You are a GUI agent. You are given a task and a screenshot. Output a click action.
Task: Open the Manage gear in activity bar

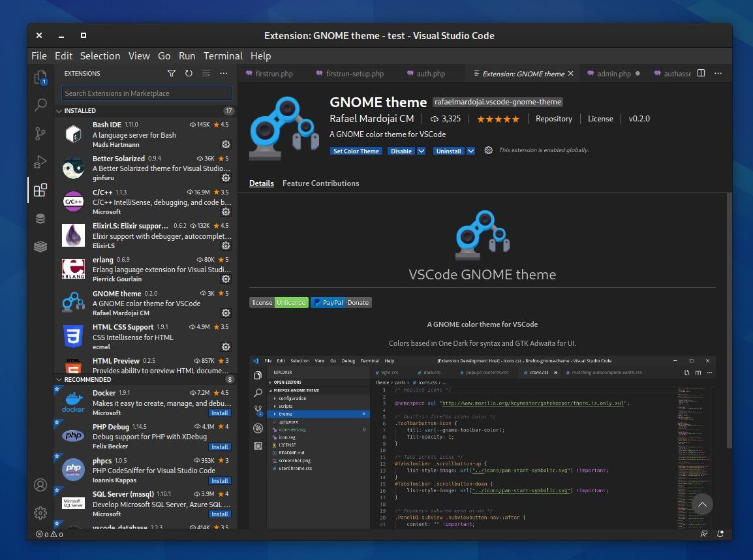[x=40, y=513]
